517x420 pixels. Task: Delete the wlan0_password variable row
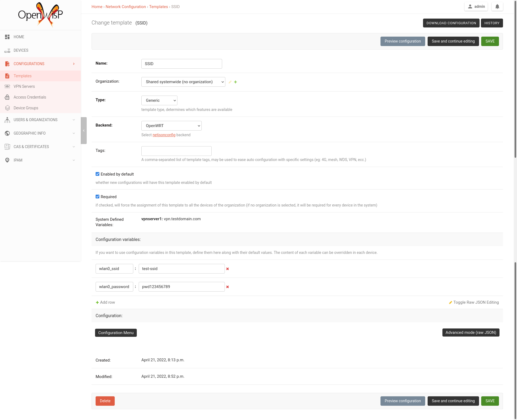(x=228, y=287)
